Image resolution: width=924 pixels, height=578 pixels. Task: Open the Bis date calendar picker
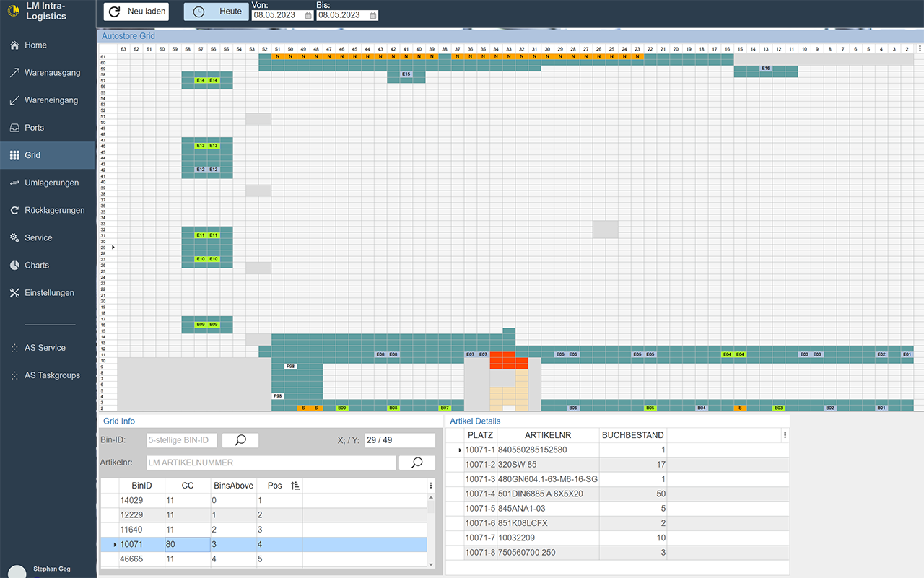[x=372, y=15]
